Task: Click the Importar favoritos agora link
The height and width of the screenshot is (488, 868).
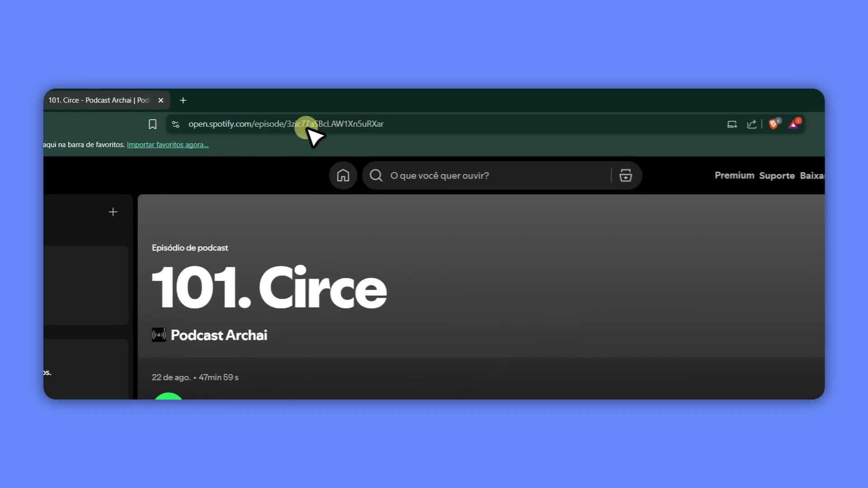Action: click(167, 145)
